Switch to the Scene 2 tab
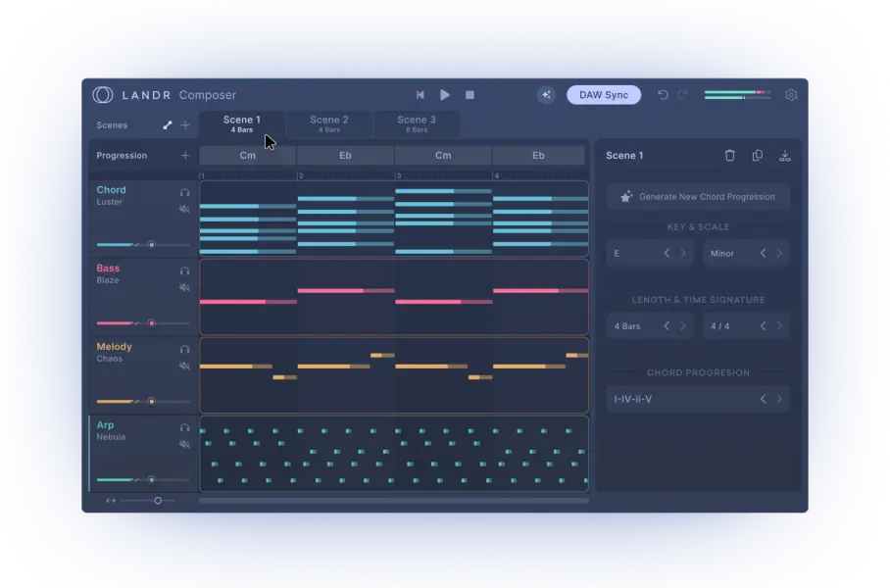890x588 pixels. point(329,124)
